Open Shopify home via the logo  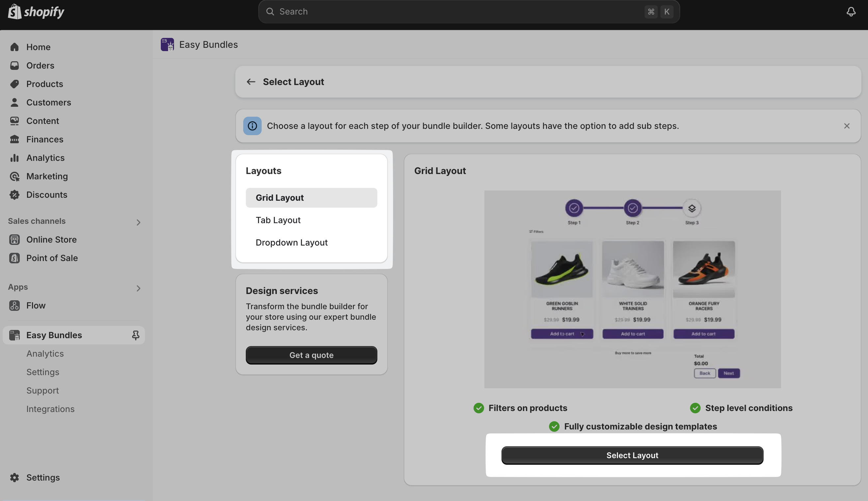coord(36,11)
